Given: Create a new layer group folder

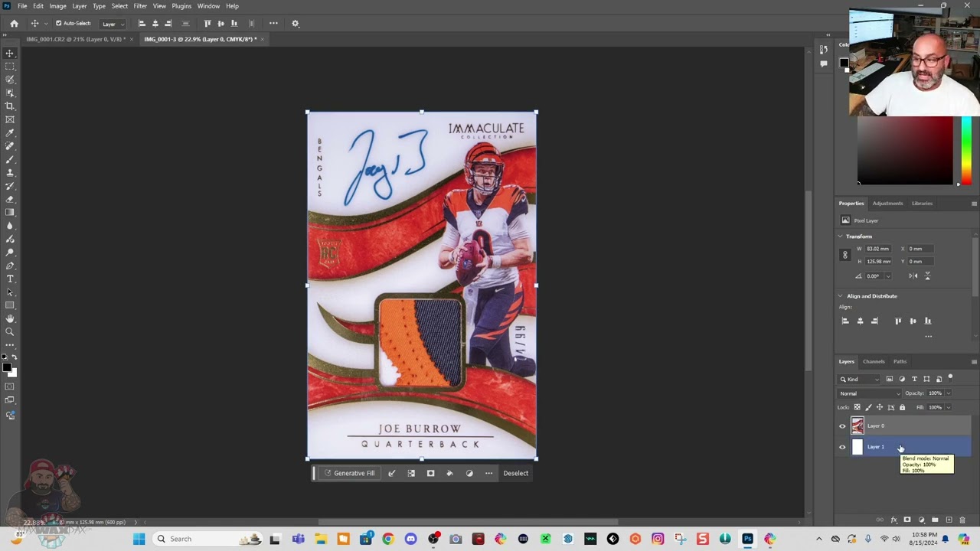Looking at the screenshot, I should pos(935,520).
